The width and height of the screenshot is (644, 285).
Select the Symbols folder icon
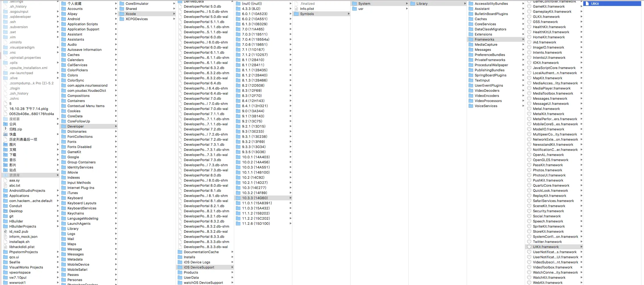(x=296, y=14)
